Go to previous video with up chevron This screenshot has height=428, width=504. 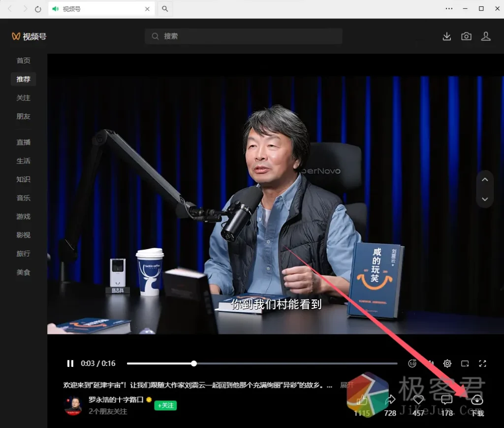(x=485, y=180)
